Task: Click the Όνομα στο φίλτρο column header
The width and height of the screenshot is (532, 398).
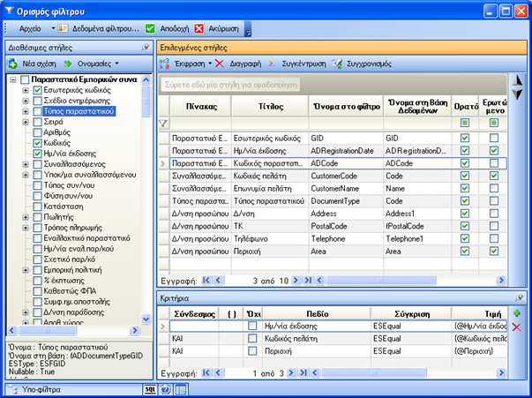Action: click(347, 107)
